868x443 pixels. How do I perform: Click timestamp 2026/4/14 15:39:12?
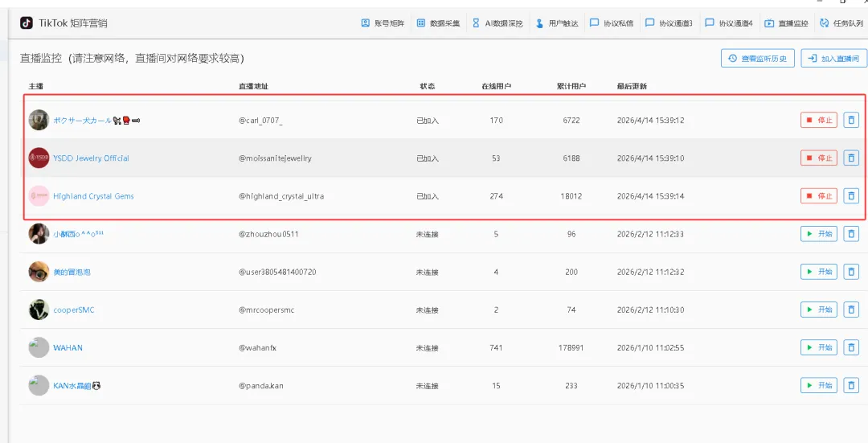[x=650, y=120]
